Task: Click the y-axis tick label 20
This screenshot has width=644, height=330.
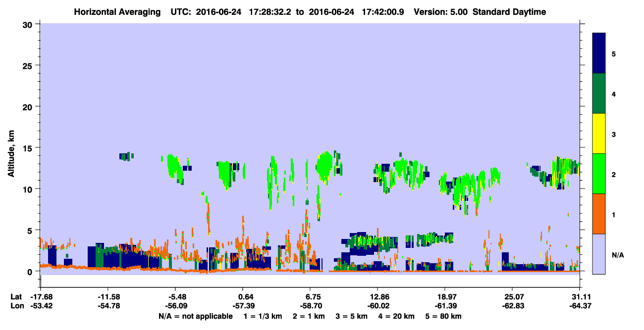Action: pos(28,106)
